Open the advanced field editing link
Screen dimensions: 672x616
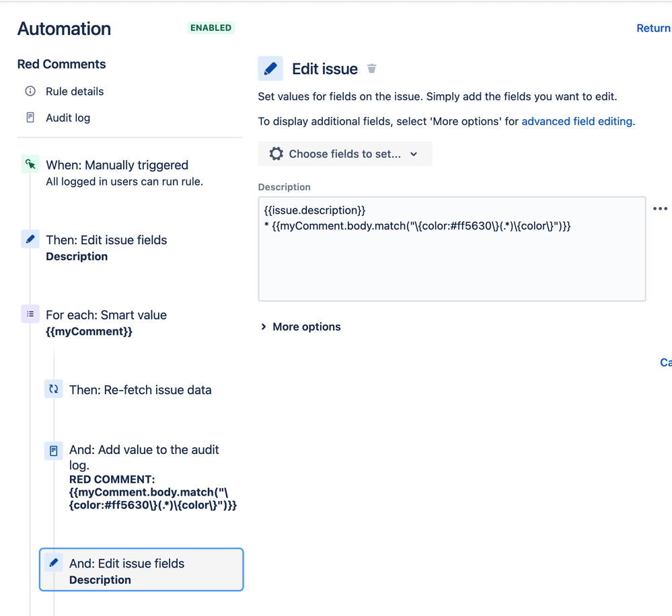(x=577, y=121)
